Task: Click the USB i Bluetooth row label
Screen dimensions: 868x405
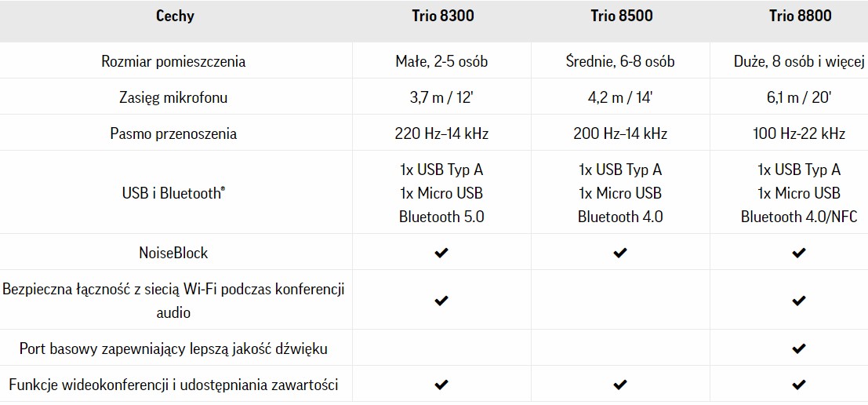Action: (x=173, y=193)
